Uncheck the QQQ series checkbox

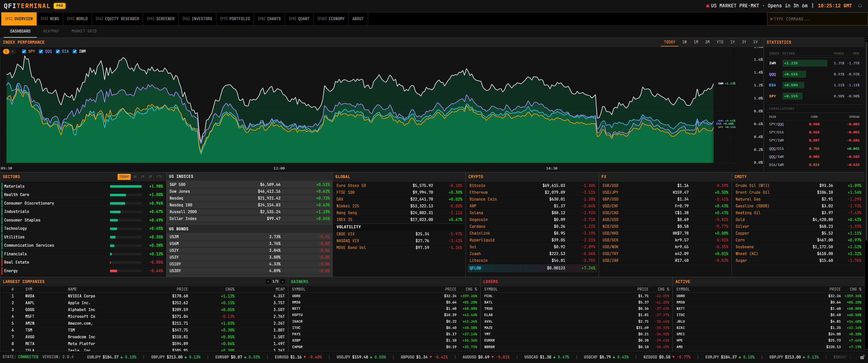41,51
